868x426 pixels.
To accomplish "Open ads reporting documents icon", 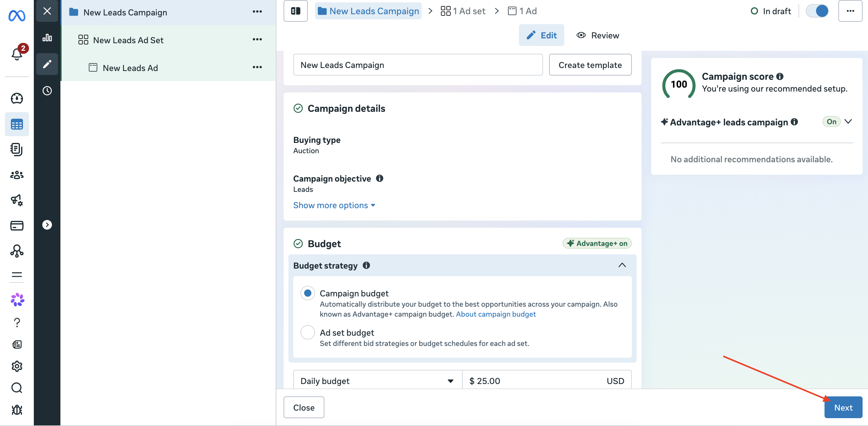I will 17,149.
